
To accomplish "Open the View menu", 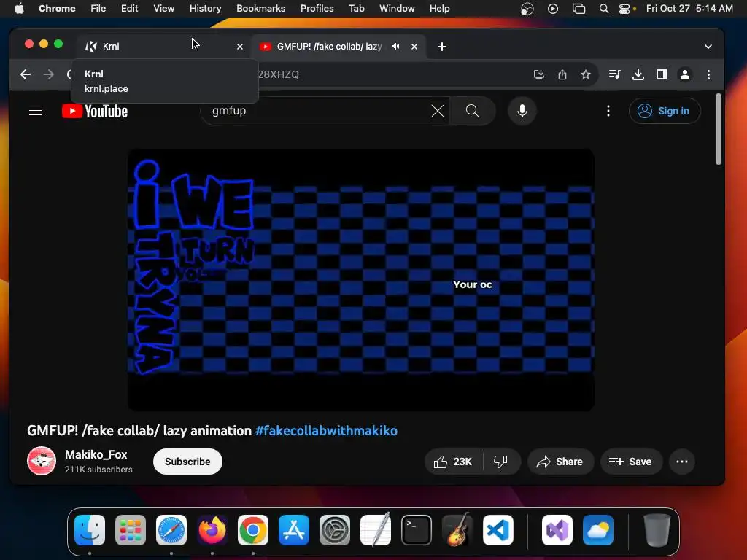I will point(164,9).
